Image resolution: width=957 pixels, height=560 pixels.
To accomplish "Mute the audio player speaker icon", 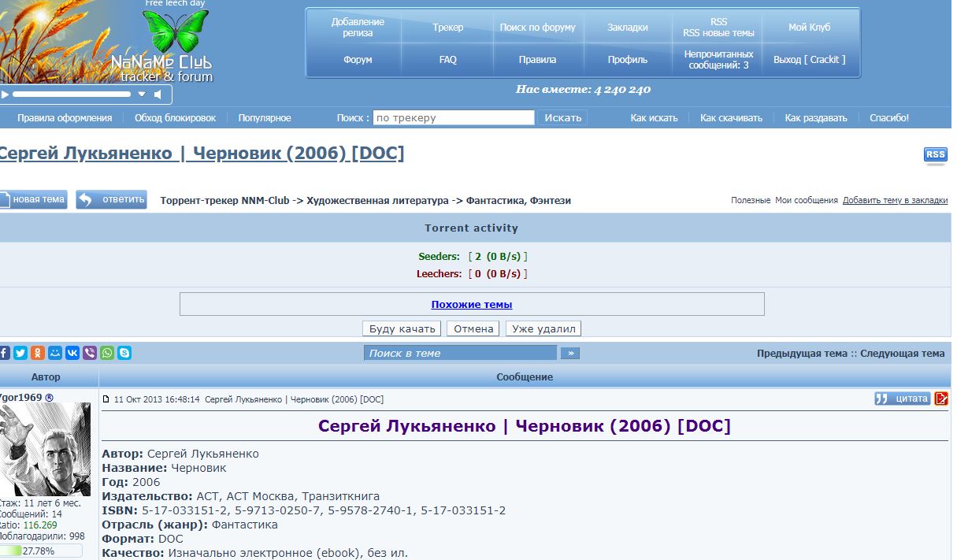I will tap(158, 95).
